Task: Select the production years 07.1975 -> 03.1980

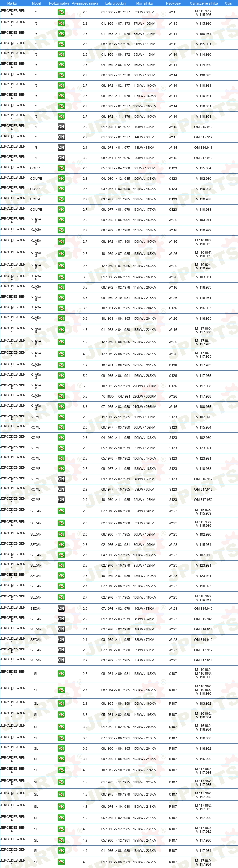Action: pos(116,407)
